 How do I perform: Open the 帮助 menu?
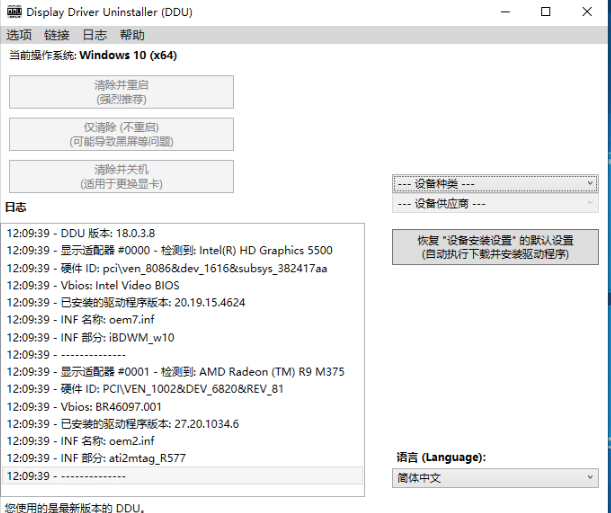coord(132,35)
